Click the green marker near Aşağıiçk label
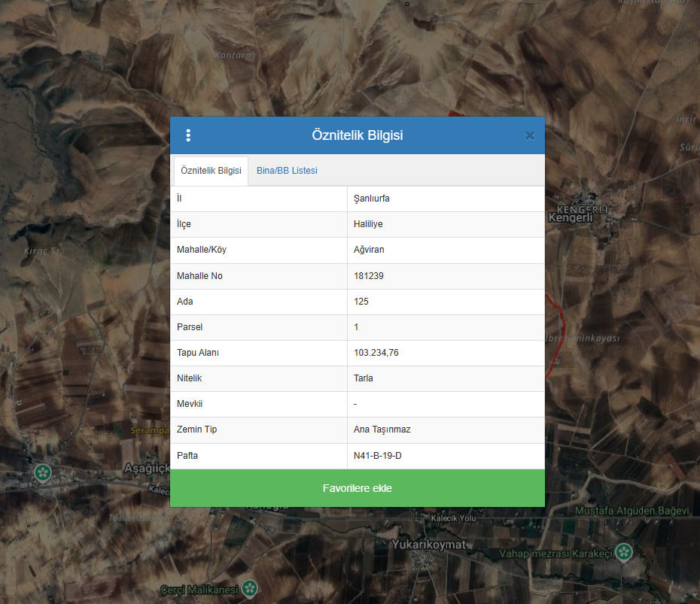This screenshot has width=700, height=604. coord(44,472)
